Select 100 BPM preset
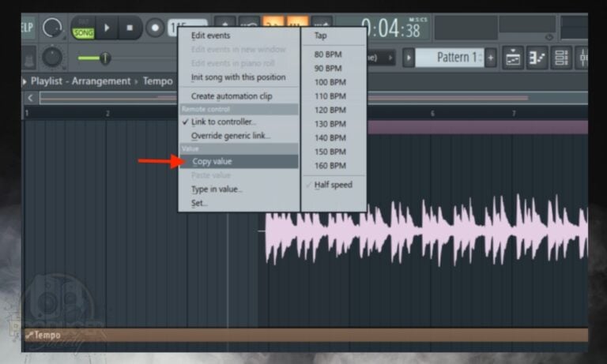This screenshot has width=607, height=364. (x=330, y=82)
